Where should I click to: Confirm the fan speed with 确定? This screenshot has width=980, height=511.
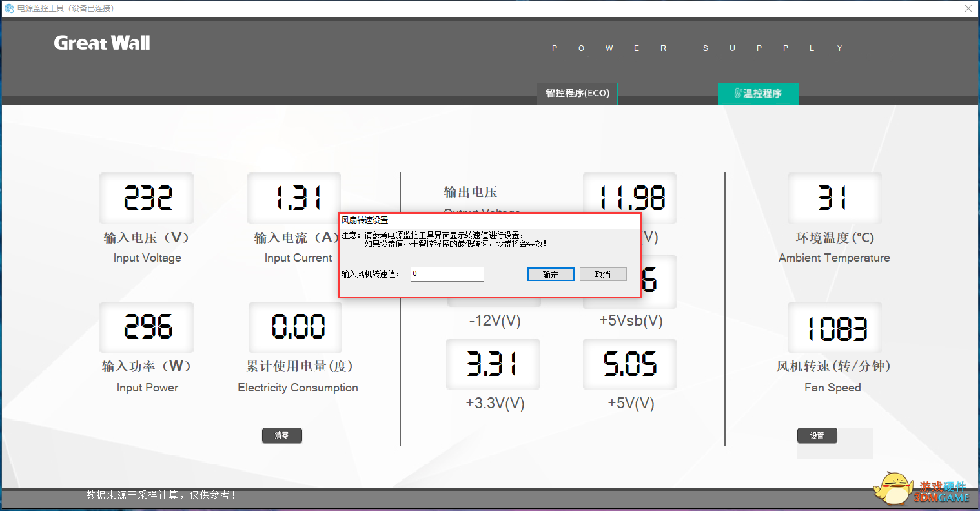click(x=551, y=275)
